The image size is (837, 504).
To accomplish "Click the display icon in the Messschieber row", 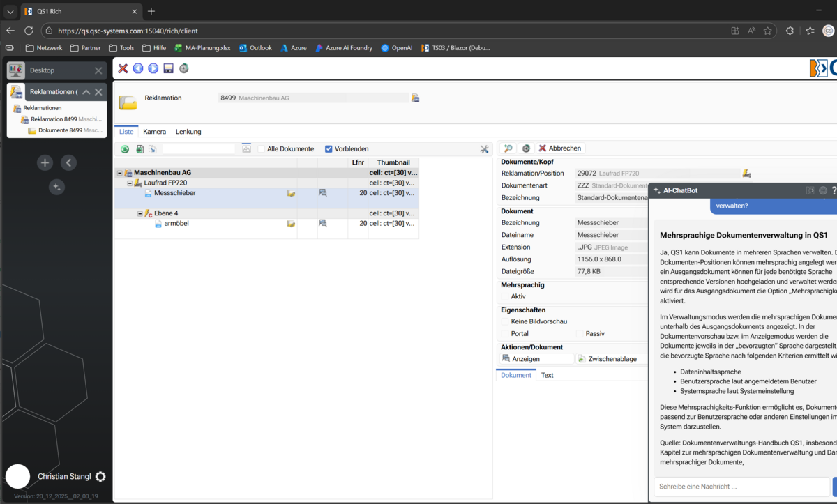I will [323, 193].
